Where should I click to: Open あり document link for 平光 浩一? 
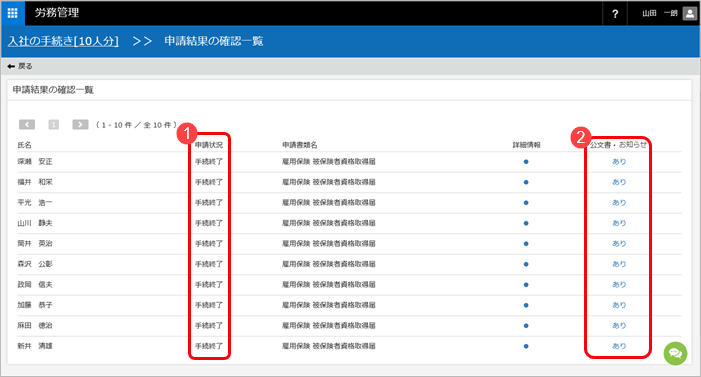pos(619,203)
